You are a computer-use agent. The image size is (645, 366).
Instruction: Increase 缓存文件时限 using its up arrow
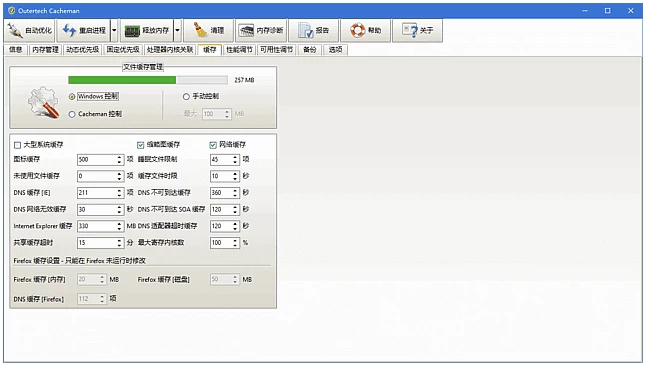[x=236, y=174]
